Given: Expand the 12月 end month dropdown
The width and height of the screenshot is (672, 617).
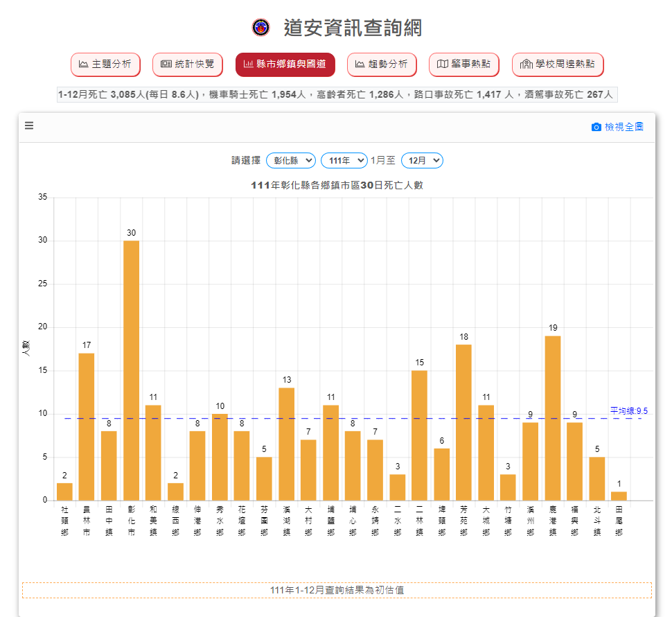Looking at the screenshot, I should [x=421, y=160].
